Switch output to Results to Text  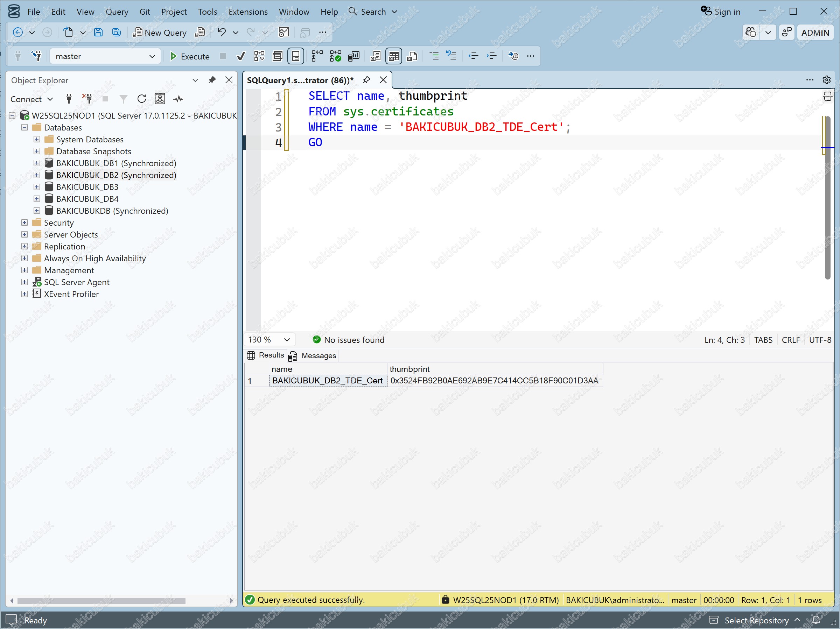[375, 56]
